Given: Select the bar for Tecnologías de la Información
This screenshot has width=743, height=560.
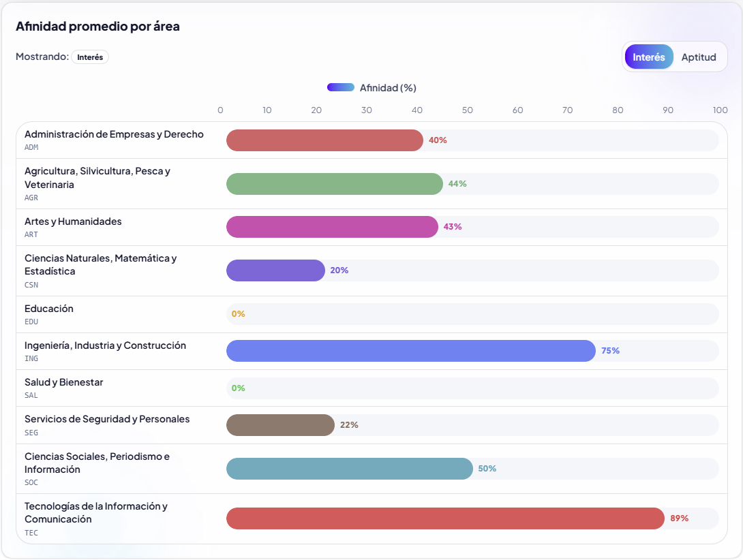Looking at the screenshot, I should click(443, 518).
